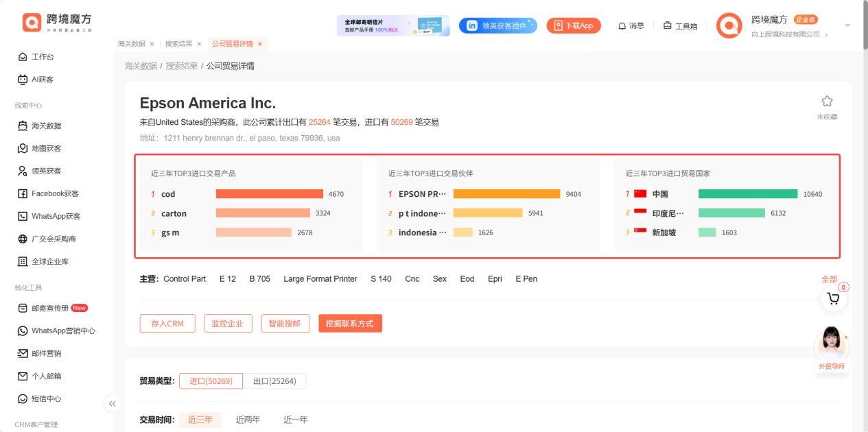The width and height of the screenshot is (868, 432).
Task: Open WhatsApp营销中心 sidebar icon
Action: point(23,331)
